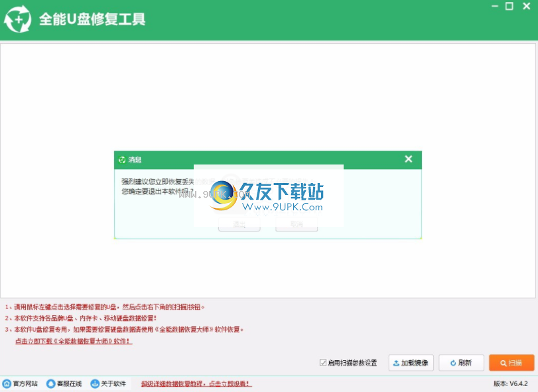Click the 全能U盘修复工具 title text
Screen dimensions: 538x392
pyautogui.click(x=92, y=19)
